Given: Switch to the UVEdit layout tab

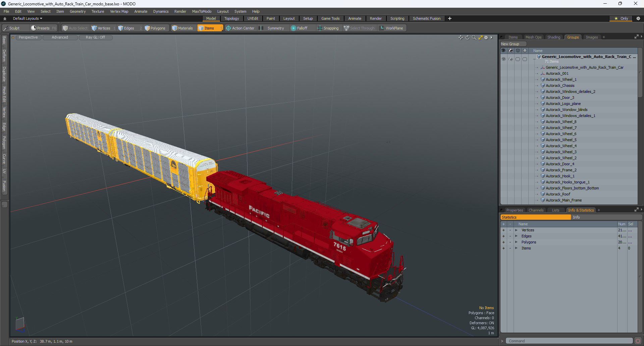Looking at the screenshot, I should [x=253, y=18].
